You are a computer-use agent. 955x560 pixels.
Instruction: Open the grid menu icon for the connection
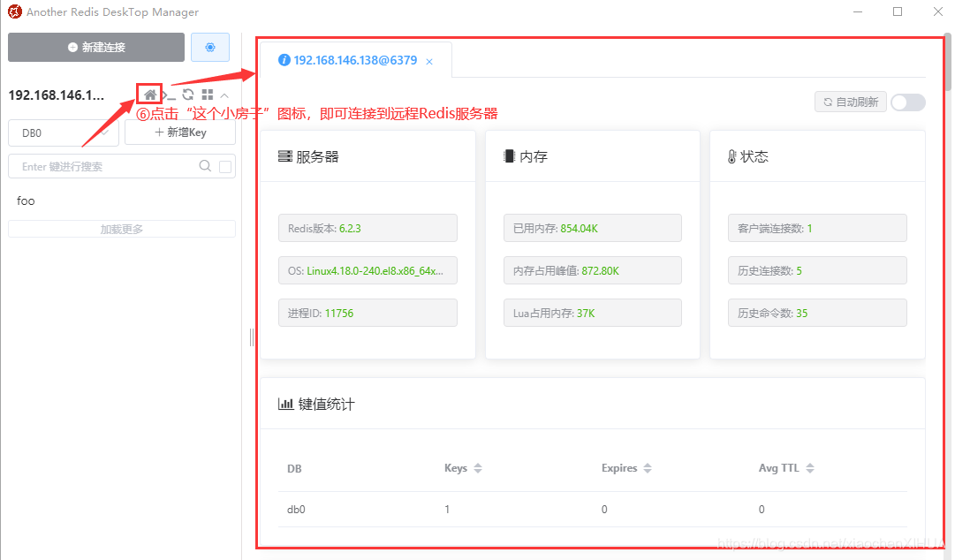(x=207, y=95)
